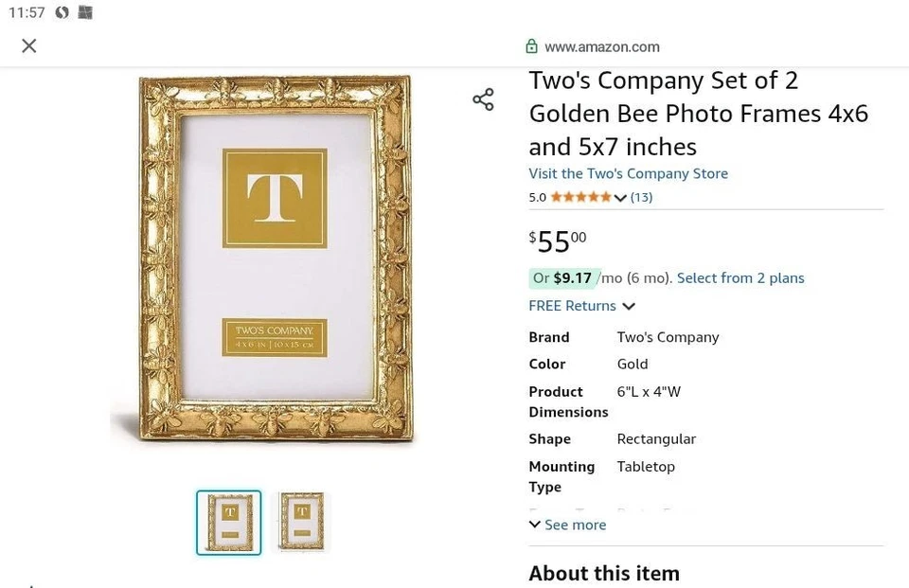This screenshot has width=909, height=588.
Task: Click Select from 2 plans link
Action: click(x=740, y=278)
